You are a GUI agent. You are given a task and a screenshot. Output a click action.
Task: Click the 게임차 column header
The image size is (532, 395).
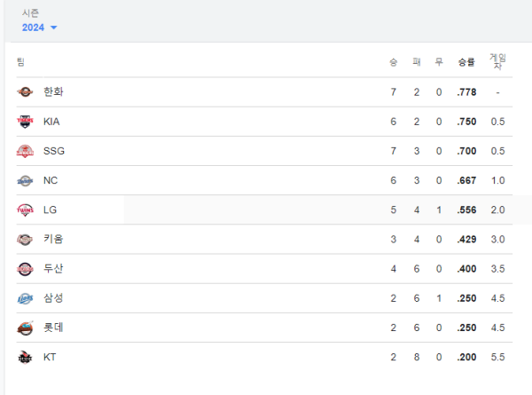click(x=497, y=61)
